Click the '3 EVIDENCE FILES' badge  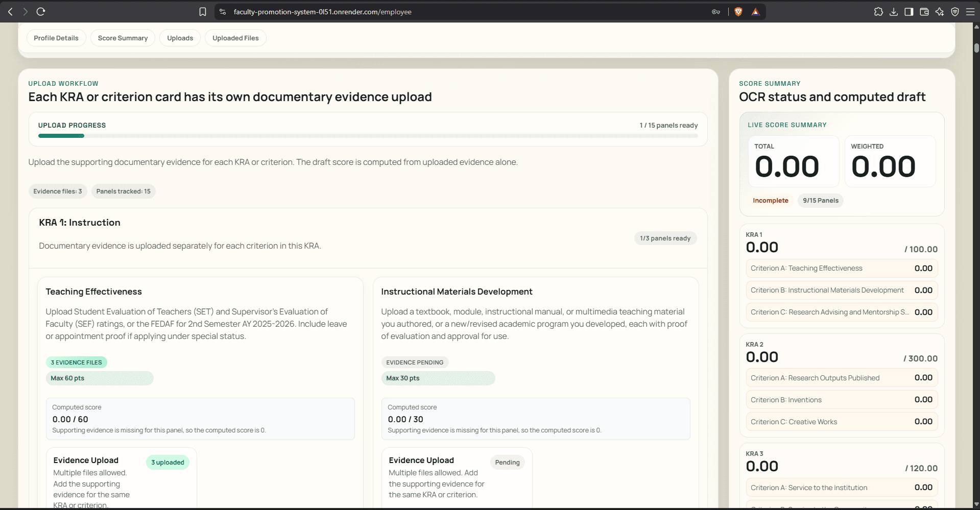pos(76,362)
